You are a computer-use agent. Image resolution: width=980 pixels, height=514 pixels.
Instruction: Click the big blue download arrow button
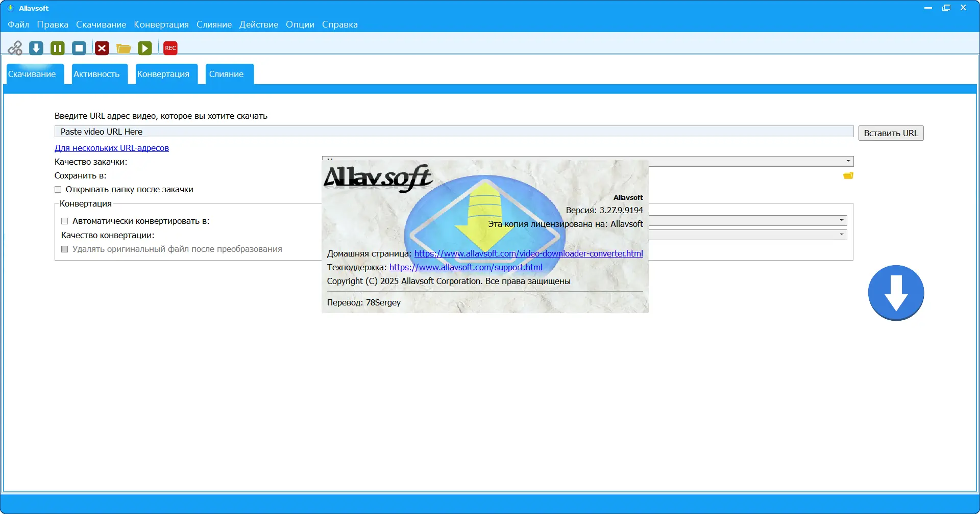click(896, 293)
